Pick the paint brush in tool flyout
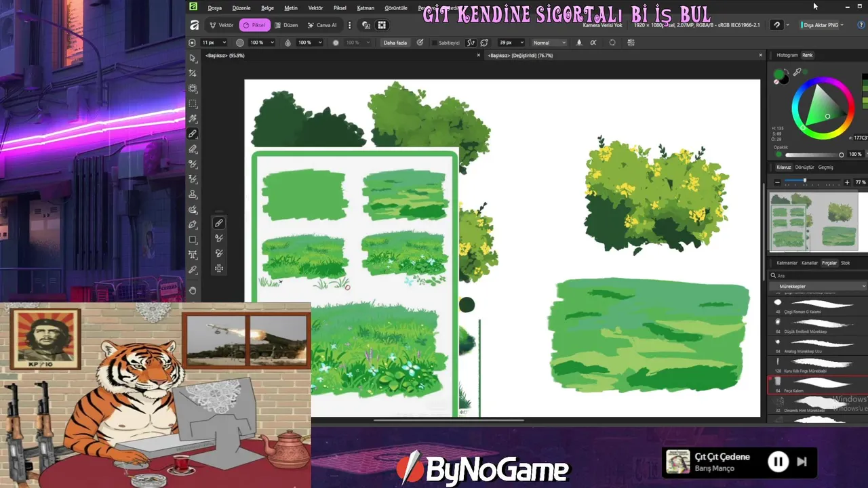Image resolution: width=868 pixels, height=488 pixels. (x=219, y=223)
